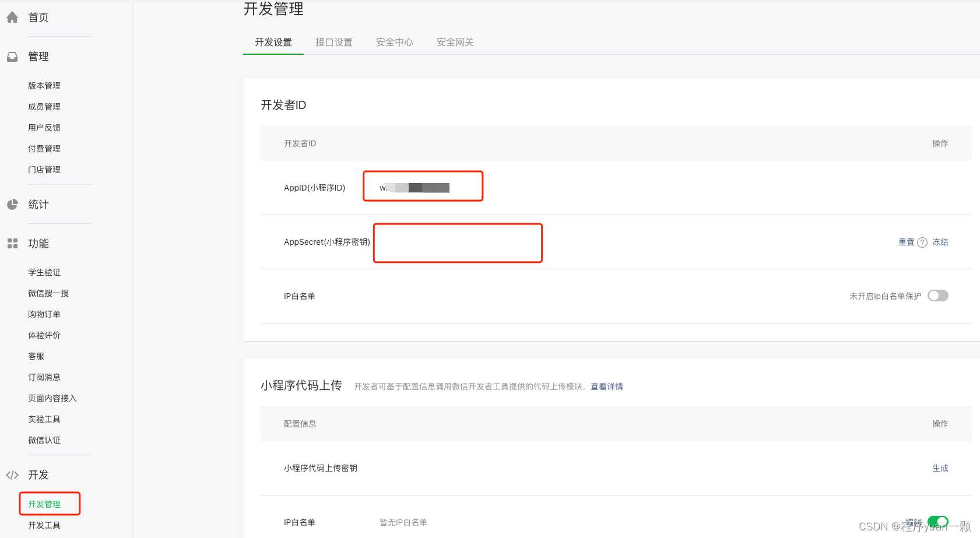Open 用户反馈 in the sidebar
This screenshot has height=538, width=980.
pyautogui.click(x=44, y=128)
